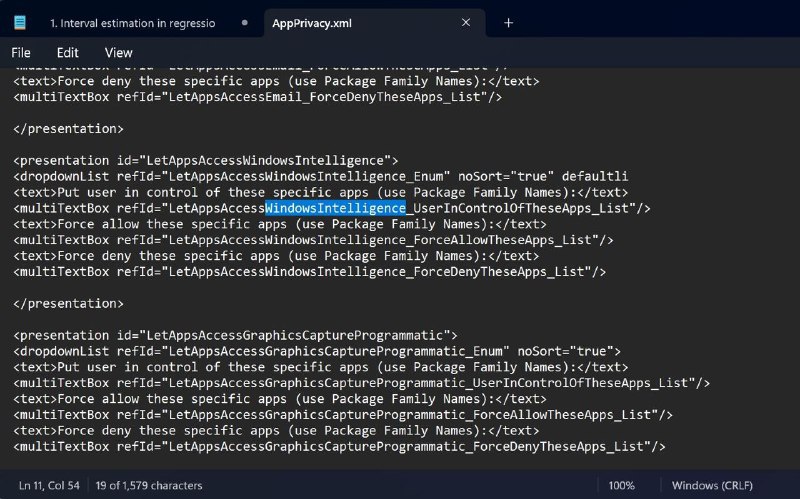Click LetAppsAccessWindowsIntelligence_ForceDenyTheseApps_List line
The width and height of the screenshot is (800, 499).
tap(310, 271)
